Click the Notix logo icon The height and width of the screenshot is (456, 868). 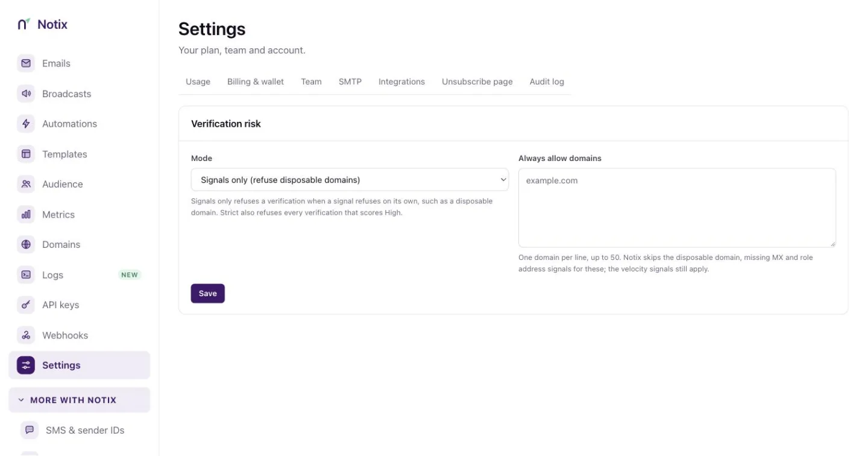pyautogui.click(x=24, y=24)
